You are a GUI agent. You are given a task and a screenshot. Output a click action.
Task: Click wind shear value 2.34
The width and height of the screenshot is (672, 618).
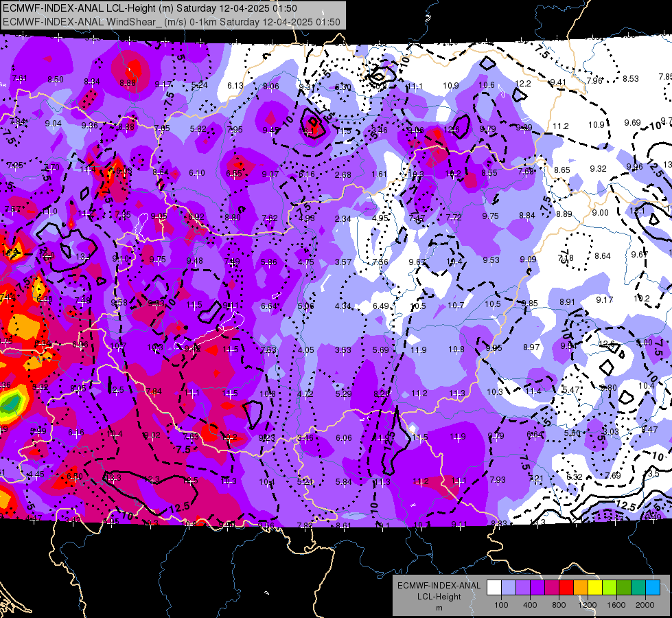click(343, 219)
